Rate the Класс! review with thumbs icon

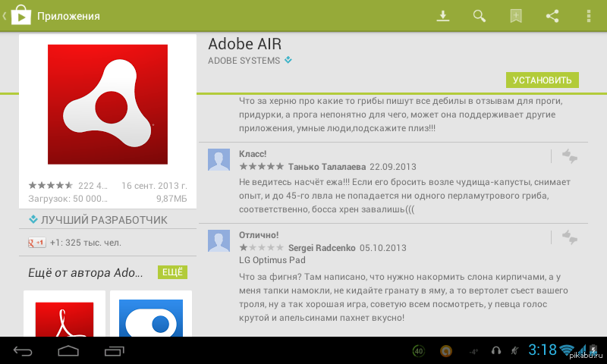(570, 156)
